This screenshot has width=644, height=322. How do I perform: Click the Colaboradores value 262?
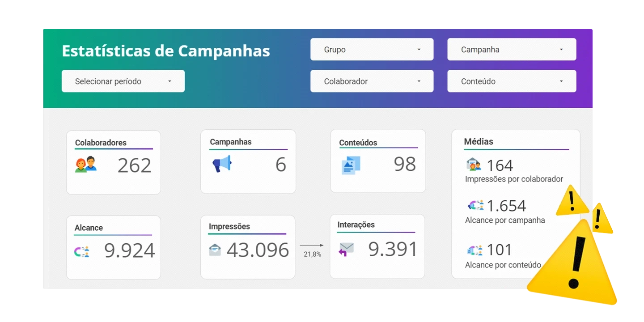(135, 165)
